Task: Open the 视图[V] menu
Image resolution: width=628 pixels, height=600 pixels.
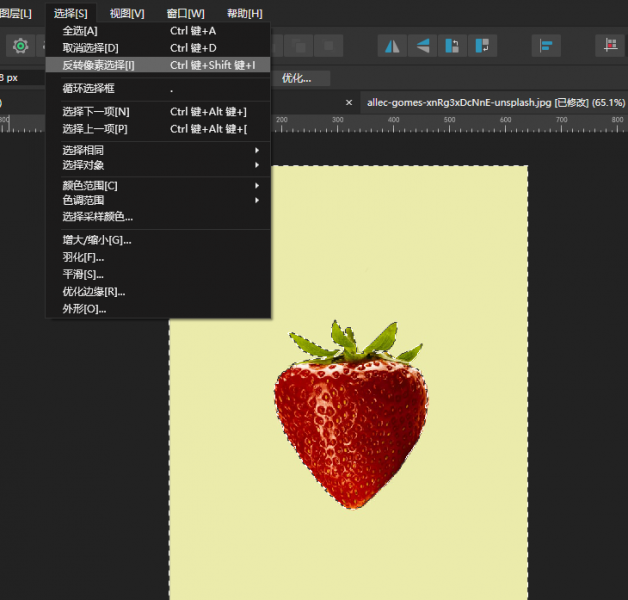Action: pyautogui.click(x=127, y=14)
